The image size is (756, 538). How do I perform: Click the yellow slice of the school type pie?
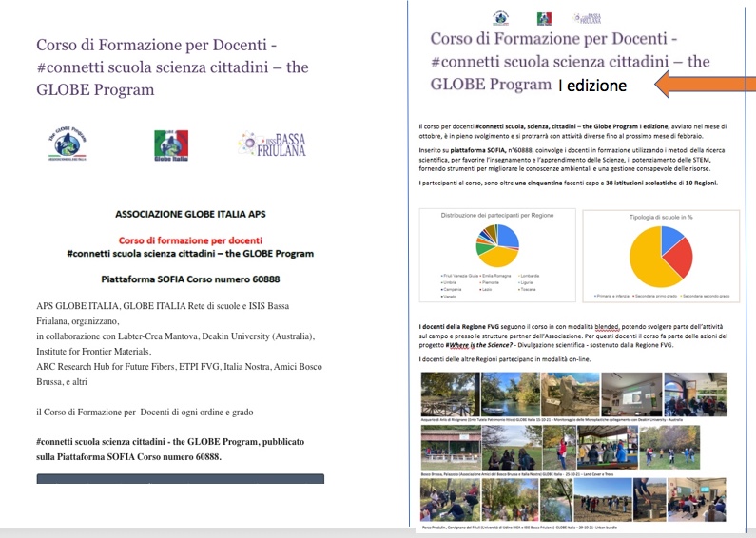point(648,260)
